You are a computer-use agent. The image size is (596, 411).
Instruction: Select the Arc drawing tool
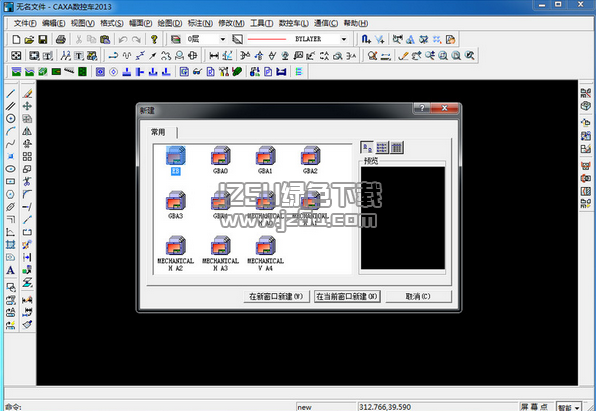[x=11, y=131]
